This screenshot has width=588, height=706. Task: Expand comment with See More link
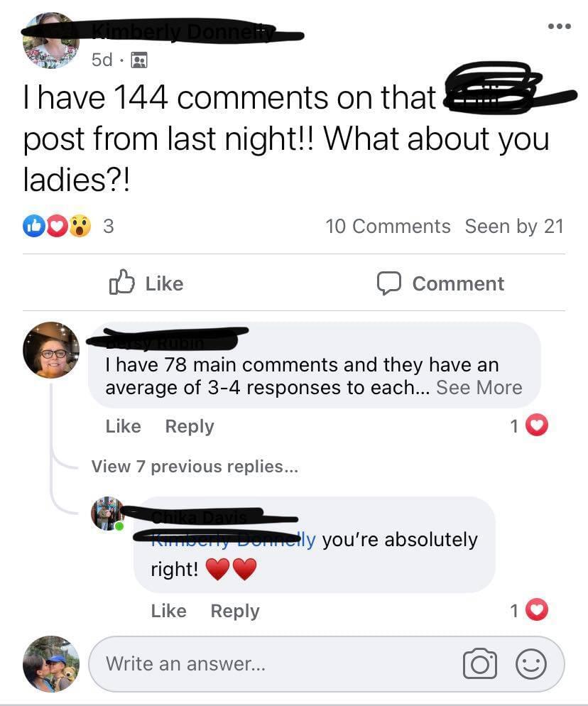(x=479, y=388)
